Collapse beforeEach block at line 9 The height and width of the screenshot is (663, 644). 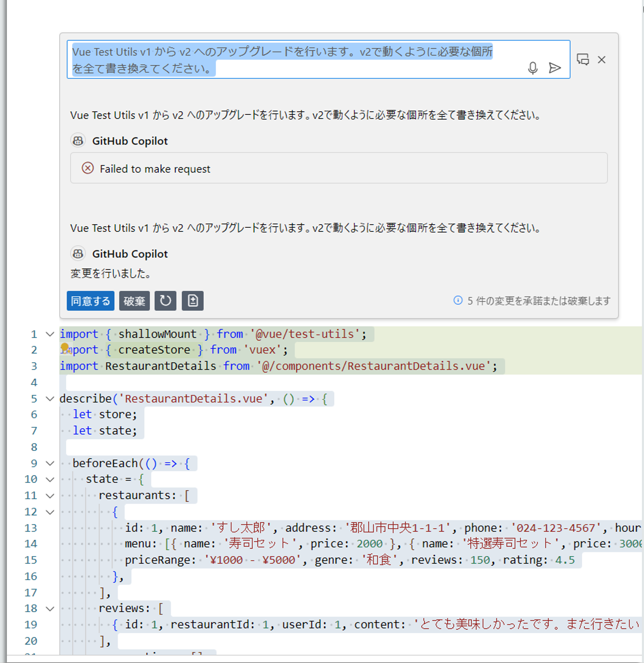pyautogui.click(x=50, y=463)
